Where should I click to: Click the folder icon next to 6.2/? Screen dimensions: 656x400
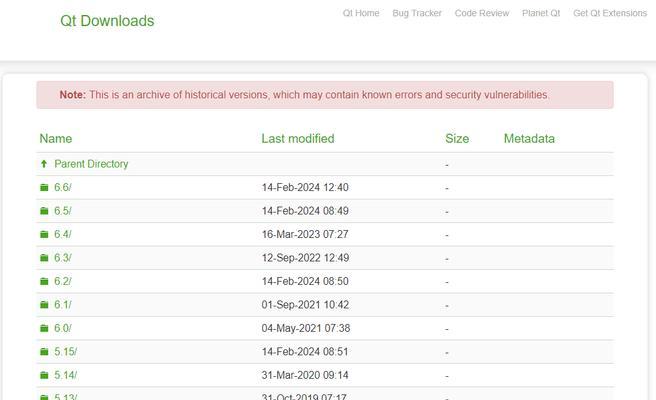(44, 281)
